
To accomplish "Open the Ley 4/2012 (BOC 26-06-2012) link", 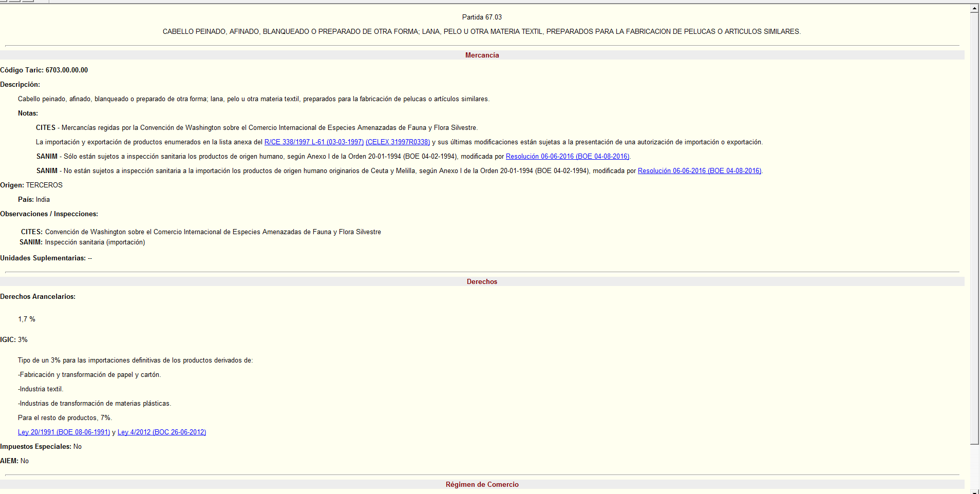I will [x=162, y=432].
